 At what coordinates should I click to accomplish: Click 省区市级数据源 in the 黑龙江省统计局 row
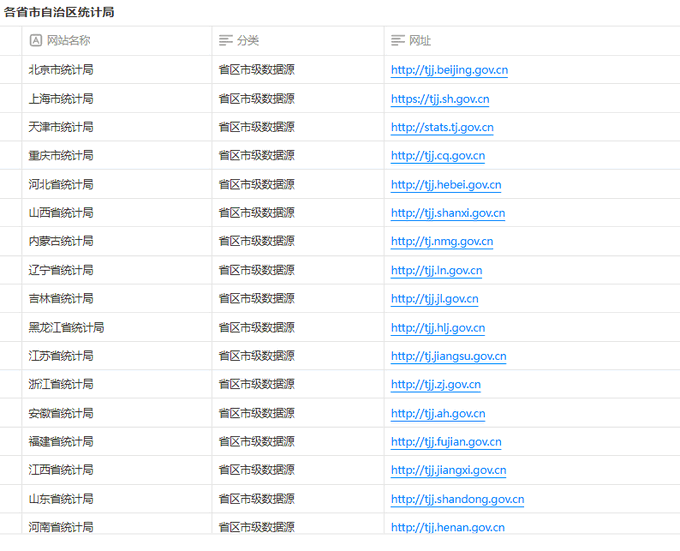[257, 328]
